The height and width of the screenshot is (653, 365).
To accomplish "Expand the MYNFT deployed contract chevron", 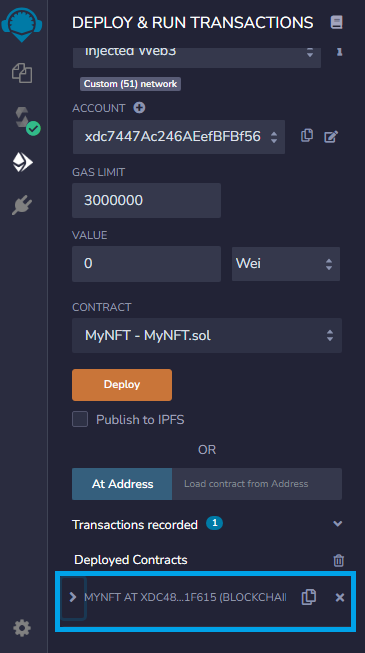I will click(72, 597).
